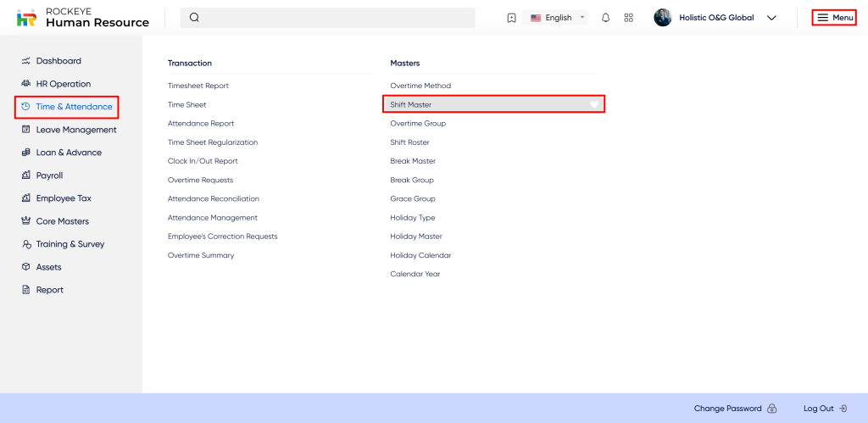
Task: Click the bookmark icon in top bar
Action: [x=511, y=18]
